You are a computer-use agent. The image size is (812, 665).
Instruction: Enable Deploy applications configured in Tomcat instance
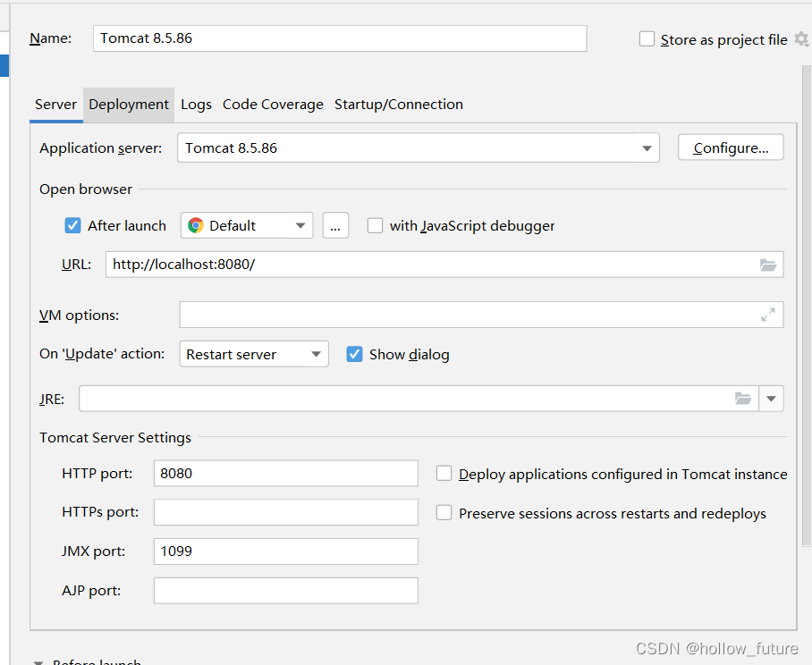[444, 474]
